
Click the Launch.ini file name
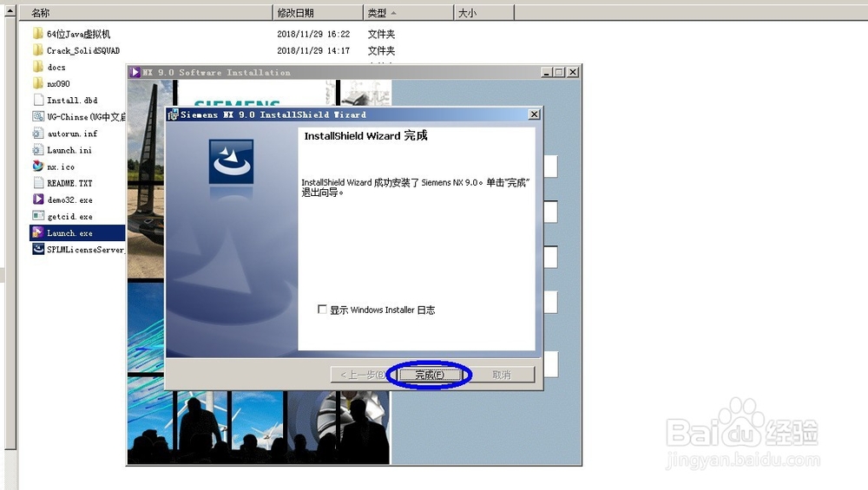pos(69,150)
